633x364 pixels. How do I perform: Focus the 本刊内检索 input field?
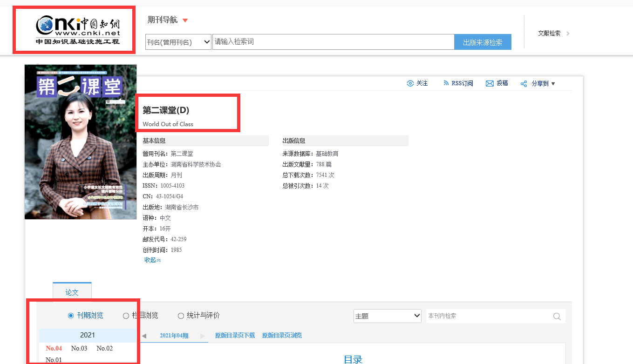pos(489,316)
